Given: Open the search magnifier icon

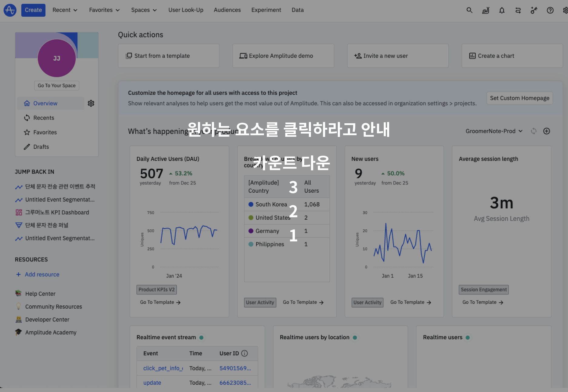Looking at the screenshot, I should [x=469, y=10].
